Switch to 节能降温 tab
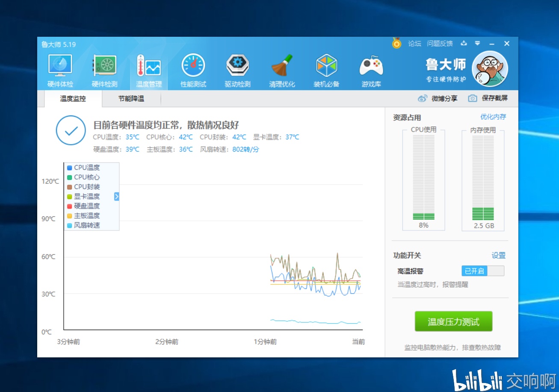This screenshot has width=559, height=392. 131,99
